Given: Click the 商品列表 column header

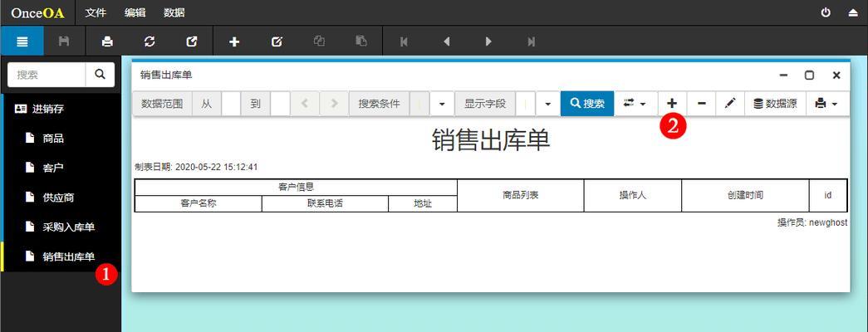Looking at the screenshot, I should click(520, 195).
